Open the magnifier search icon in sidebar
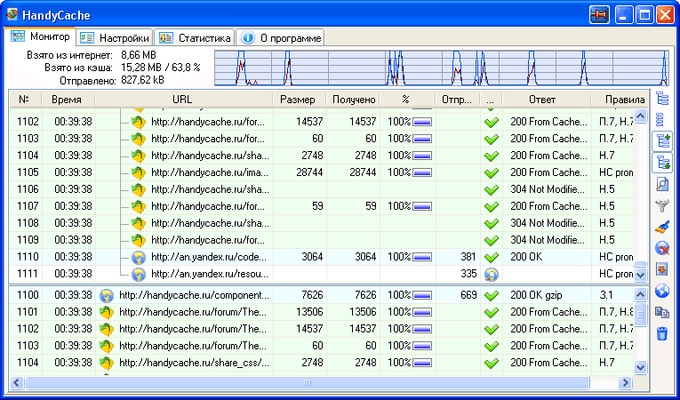680x400 pixels. coord(662,184)
